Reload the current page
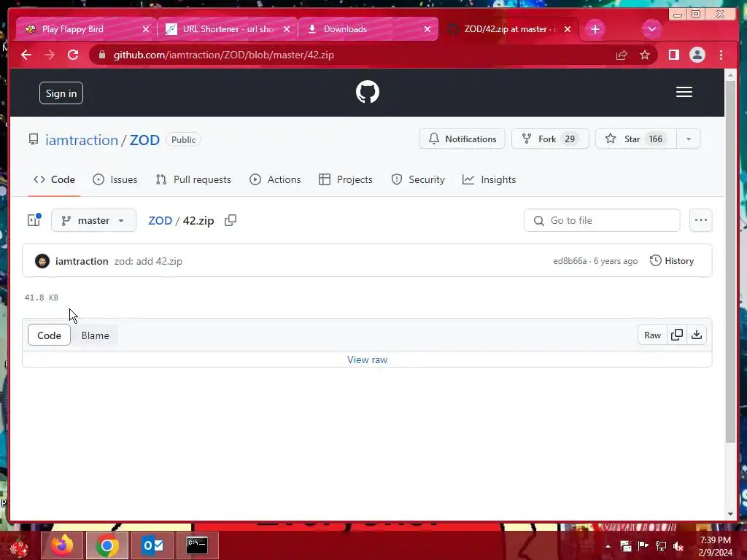 click(73, 55)
